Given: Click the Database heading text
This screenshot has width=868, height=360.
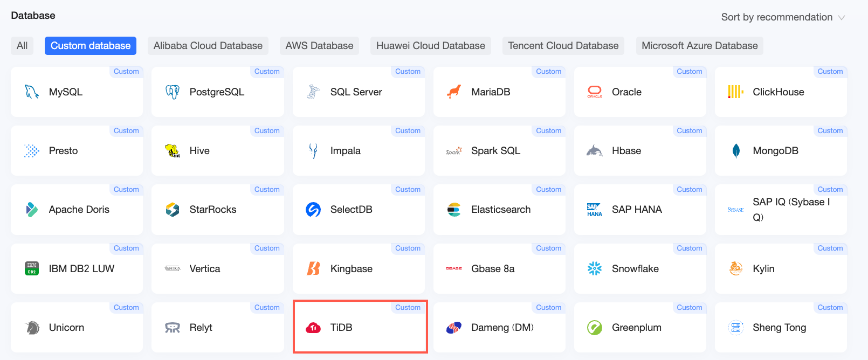Looking at the screenshot, I should pyautogui.click(x=33, y=16).
